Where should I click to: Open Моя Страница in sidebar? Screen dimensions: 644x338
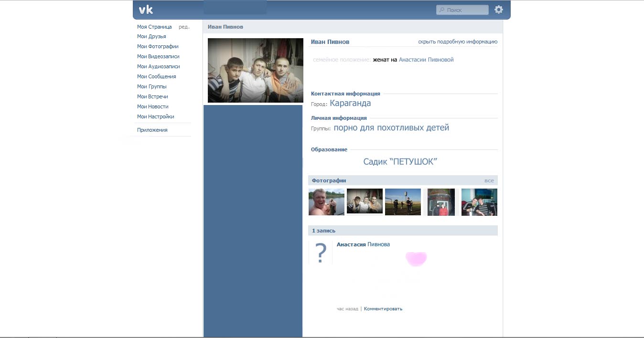pyautogui.click(x=154, y=27)
